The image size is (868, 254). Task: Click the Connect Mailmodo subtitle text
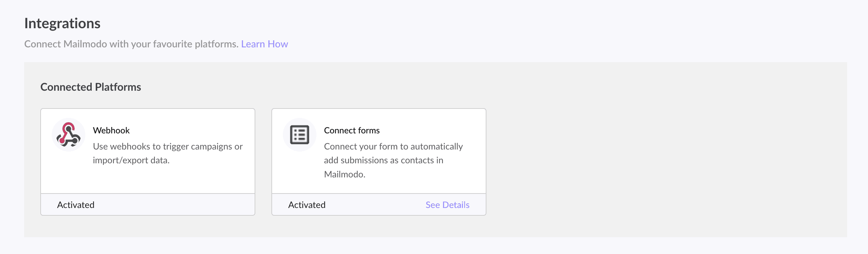pos(131,44)
